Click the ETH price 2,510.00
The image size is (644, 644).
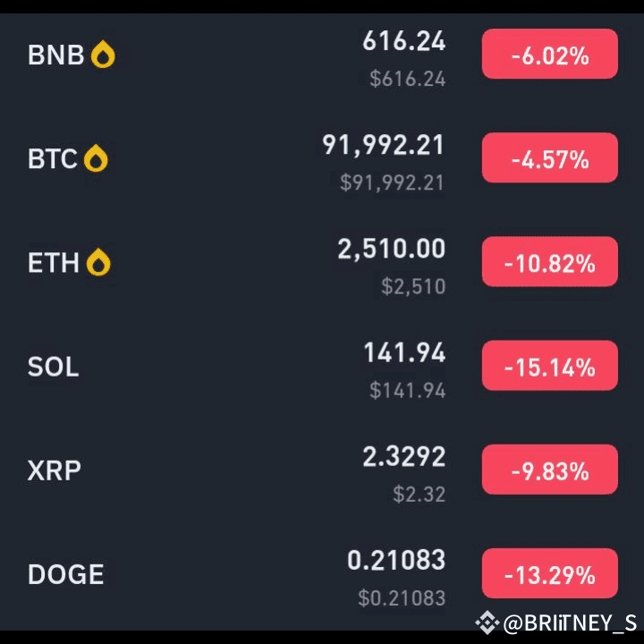[x=392, y=249]
